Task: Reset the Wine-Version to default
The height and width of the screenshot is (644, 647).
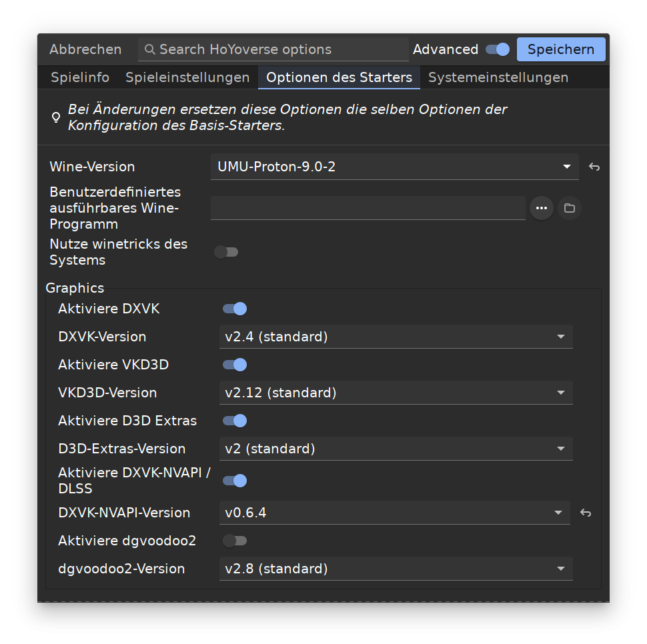Action: point(594,167)
